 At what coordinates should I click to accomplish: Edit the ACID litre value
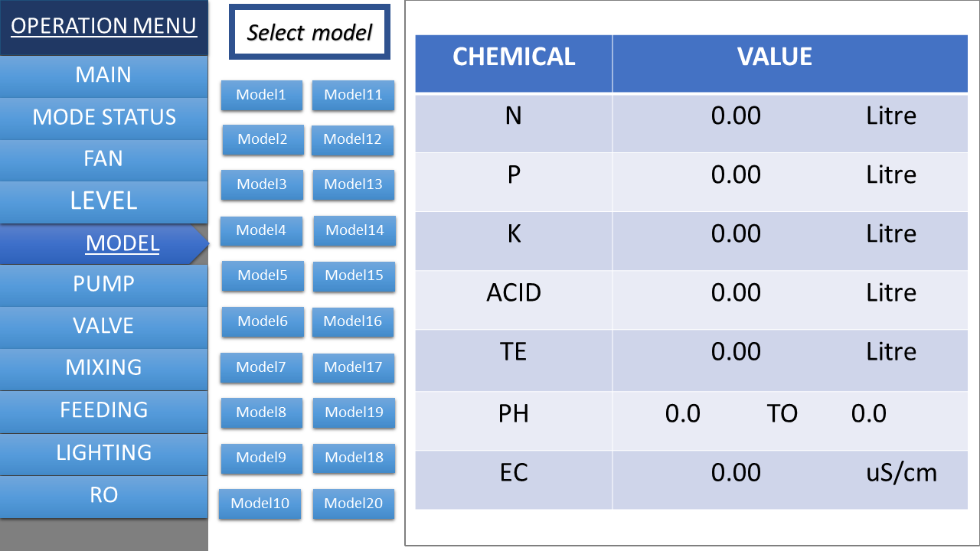coord(736,292)
